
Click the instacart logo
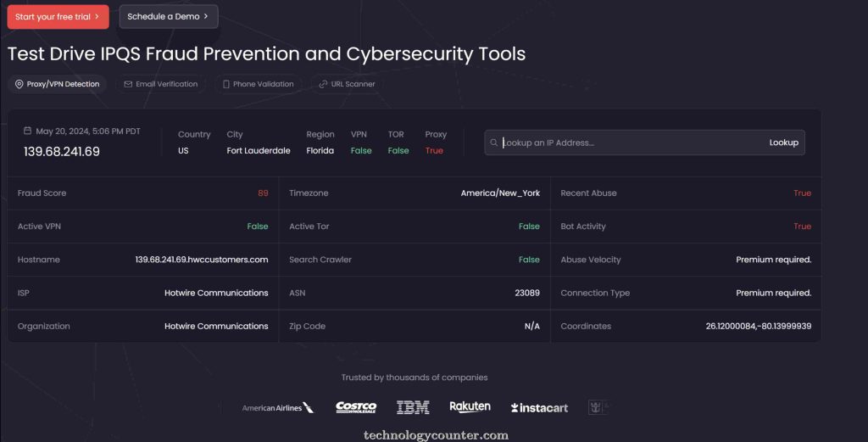pyautogui.click(x=539, y=408)
